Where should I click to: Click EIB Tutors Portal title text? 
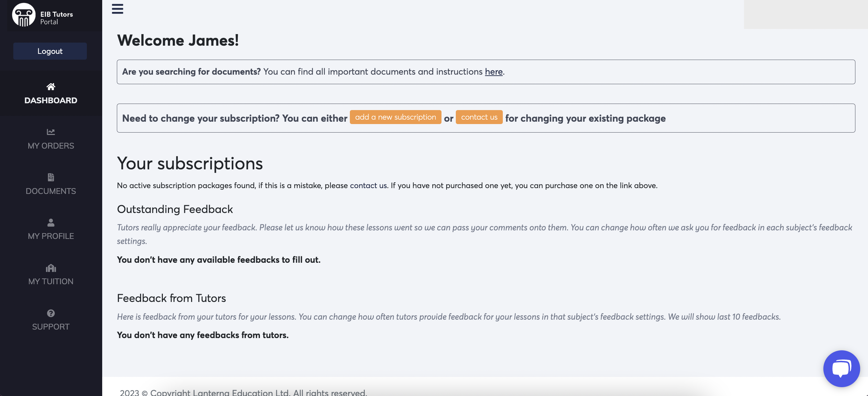click(57, 18)
